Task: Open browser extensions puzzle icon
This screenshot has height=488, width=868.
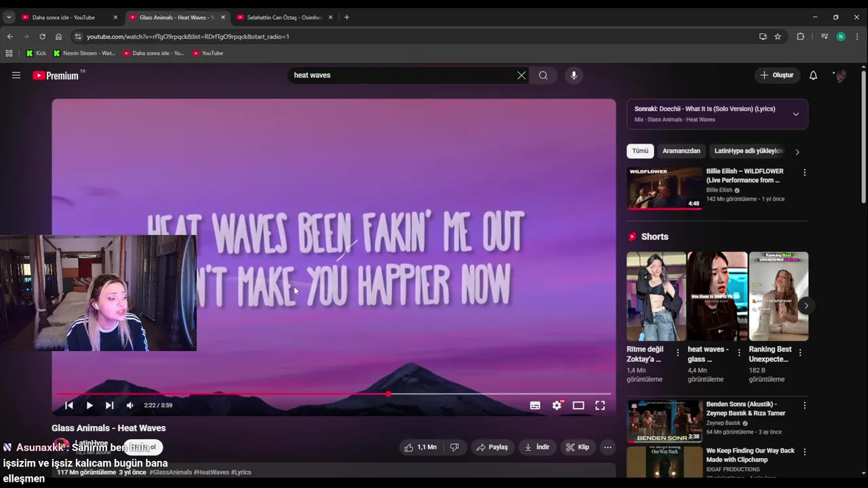Action: 800,37
